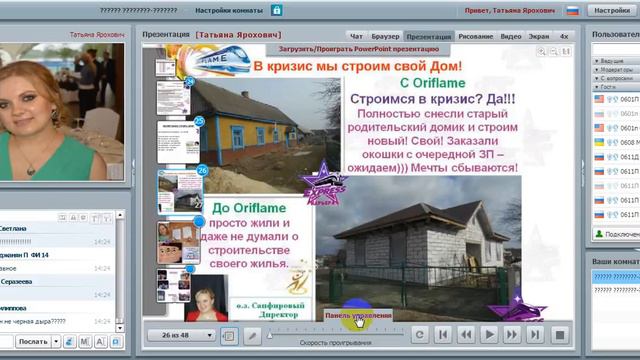The height and width of the screenshot is (360, 640).
Task: Switch to the Экран tab
Action: (x=539, y=36)
